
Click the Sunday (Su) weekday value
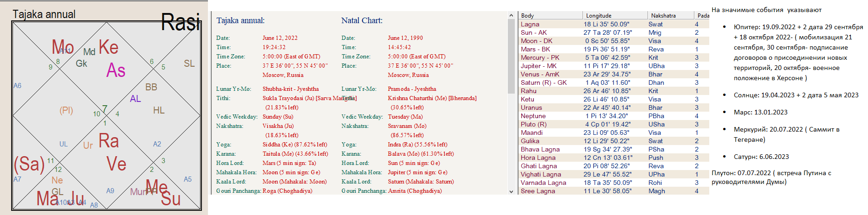point(278,117)
